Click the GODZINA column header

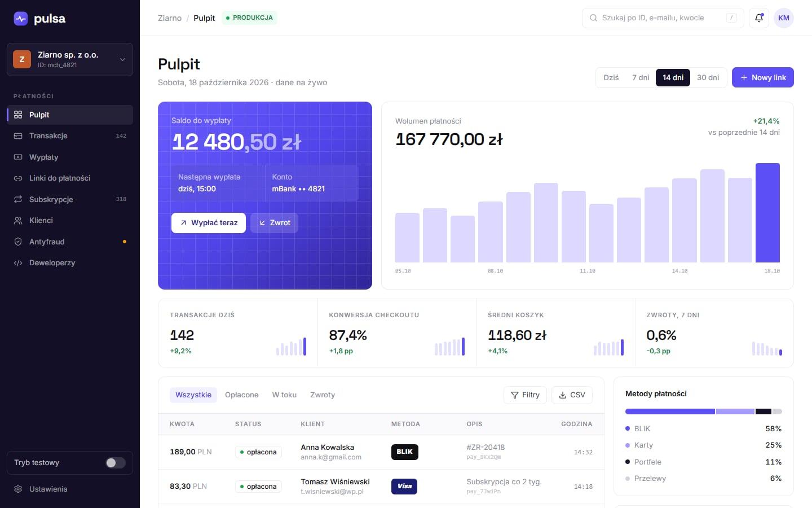coord(576,424)
